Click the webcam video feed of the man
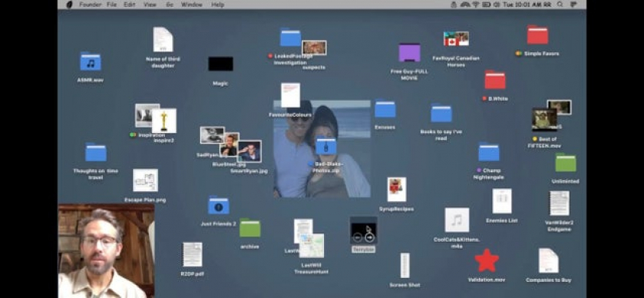644x298 pixels. tap(107, 250)
